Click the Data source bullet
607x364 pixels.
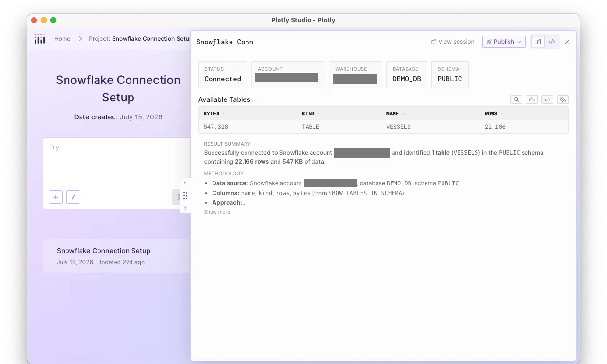(x=335, y=183)
